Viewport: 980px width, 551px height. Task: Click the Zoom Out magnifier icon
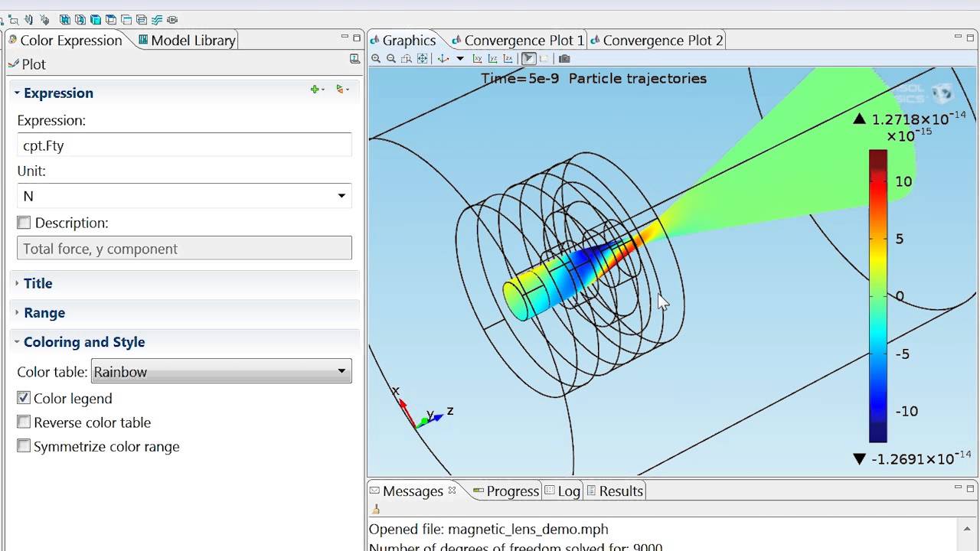click(390, 59)
